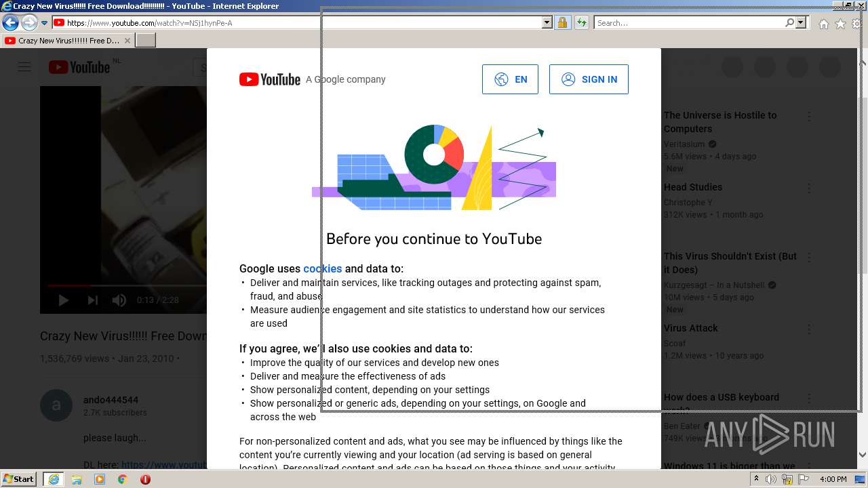
Task: Click the search magnifier icon
Action: [x=789, y=23]
